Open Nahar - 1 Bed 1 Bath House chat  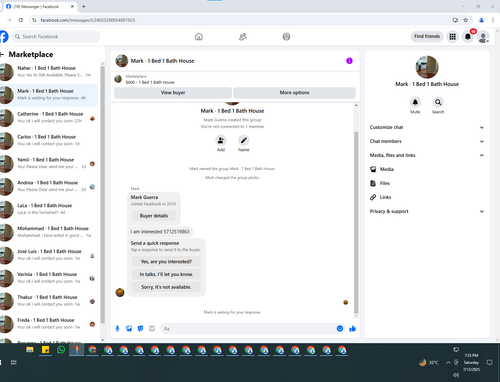49,71
